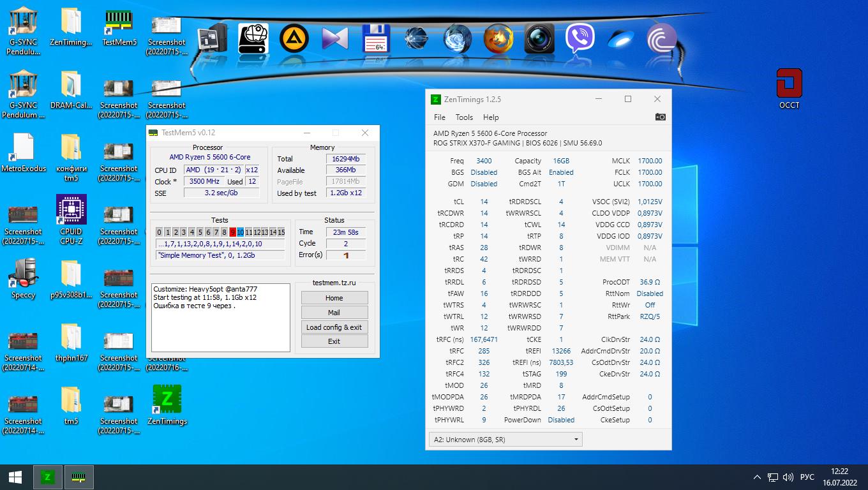Open the Firefox icon in the dock

pyautogui.click(x=498, y=39)
